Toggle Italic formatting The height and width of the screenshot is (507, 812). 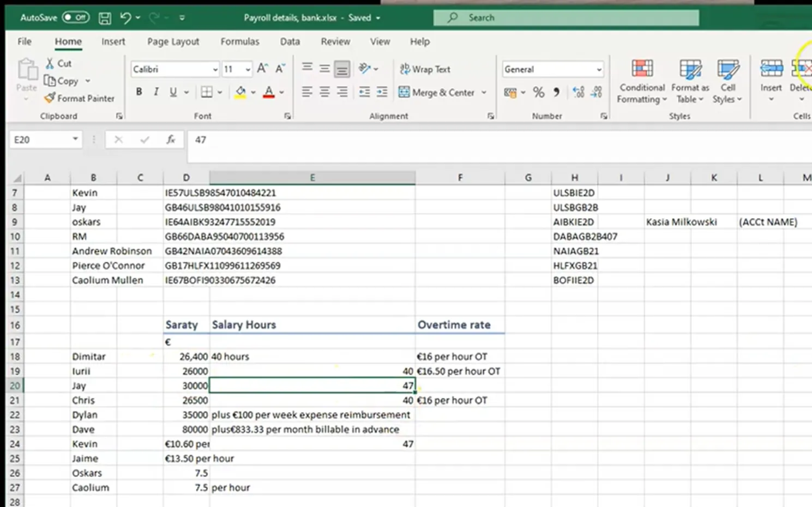tap(156, 92)
